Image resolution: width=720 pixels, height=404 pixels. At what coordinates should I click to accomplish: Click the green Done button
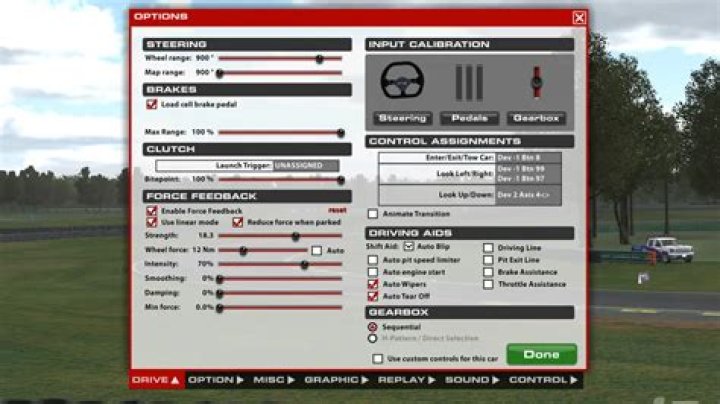click(x=541, y=354)
